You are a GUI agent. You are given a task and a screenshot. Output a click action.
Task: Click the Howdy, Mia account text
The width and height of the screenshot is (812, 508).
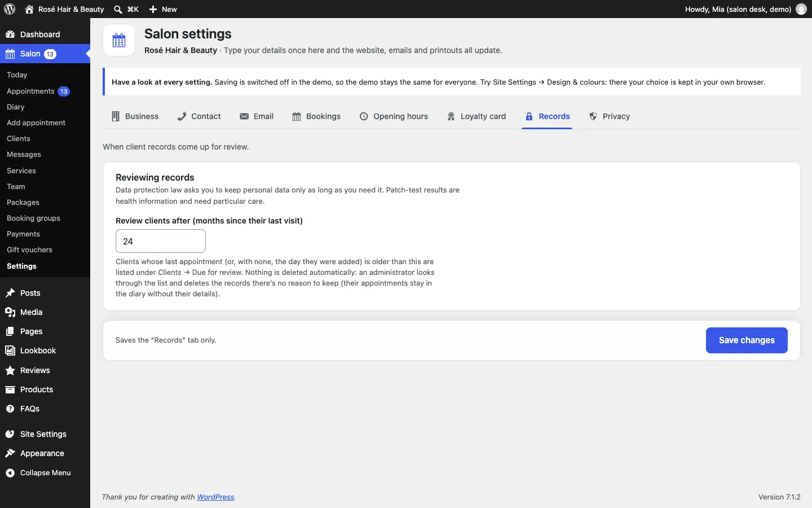738,9
